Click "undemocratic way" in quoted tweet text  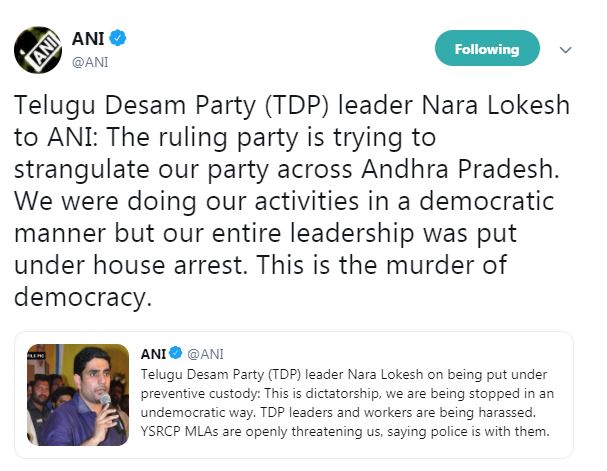point(196,410)
